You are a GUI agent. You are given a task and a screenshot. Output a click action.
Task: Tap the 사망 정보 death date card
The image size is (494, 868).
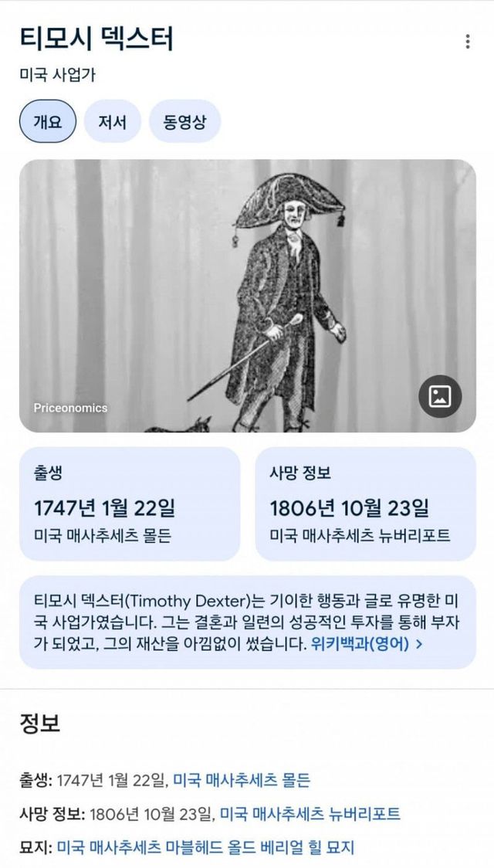tap(366, 504)
